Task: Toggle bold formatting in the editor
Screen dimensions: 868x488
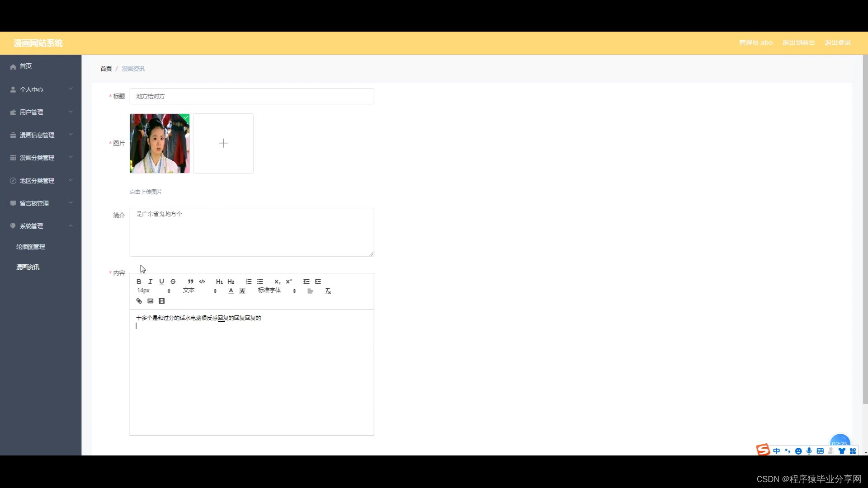Action: click(x=139, y=282)
